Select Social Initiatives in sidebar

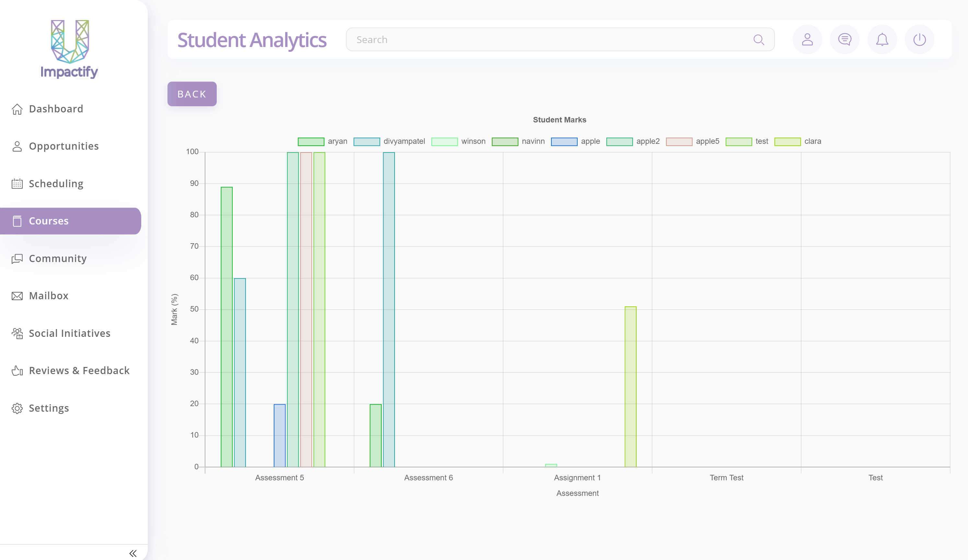[x=70, y=333]
